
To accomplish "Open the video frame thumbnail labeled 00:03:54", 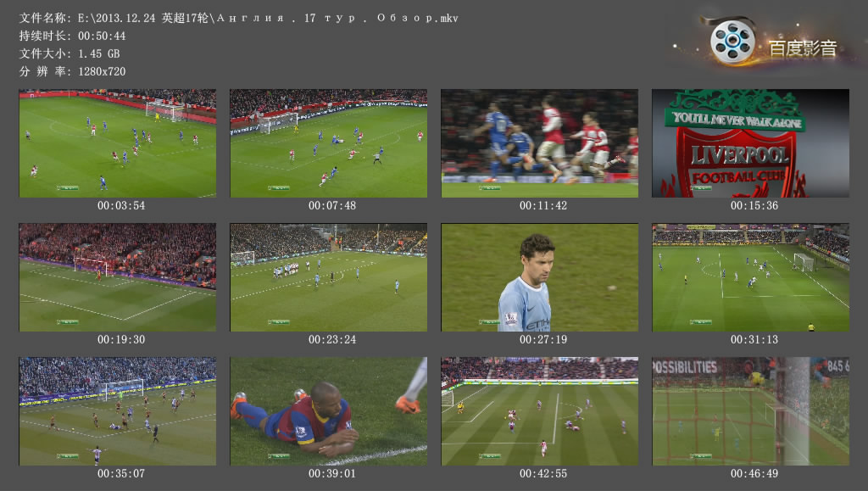I will [117, 143].
